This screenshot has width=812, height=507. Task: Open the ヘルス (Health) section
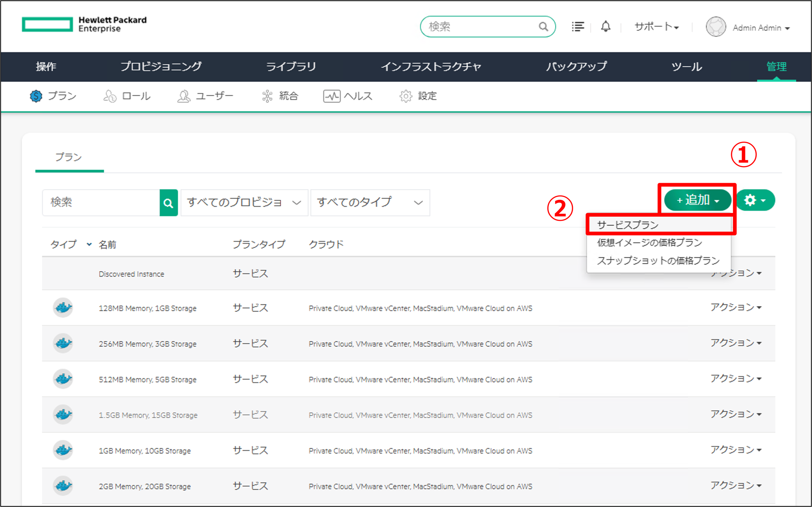pyautogui.click(x=348, y=96)
